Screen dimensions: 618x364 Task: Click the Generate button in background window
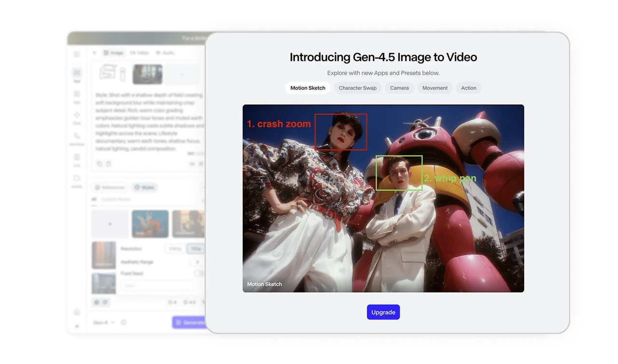[x=189, y=322]
